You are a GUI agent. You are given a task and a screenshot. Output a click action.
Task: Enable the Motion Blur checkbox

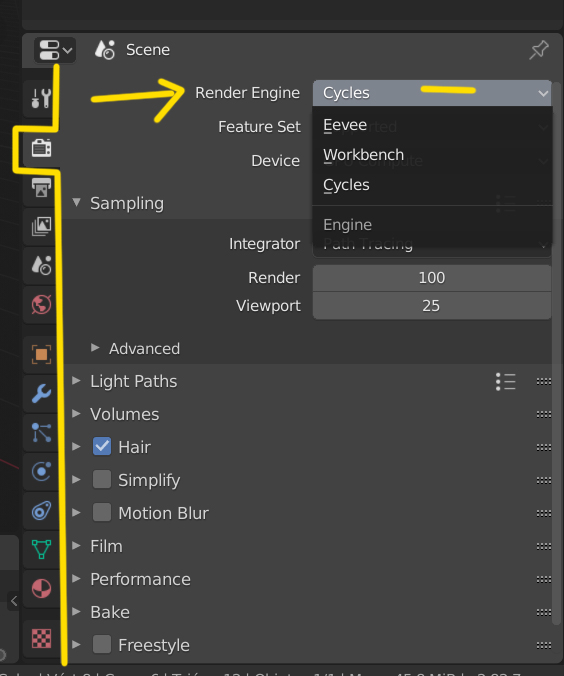(102, 513)
